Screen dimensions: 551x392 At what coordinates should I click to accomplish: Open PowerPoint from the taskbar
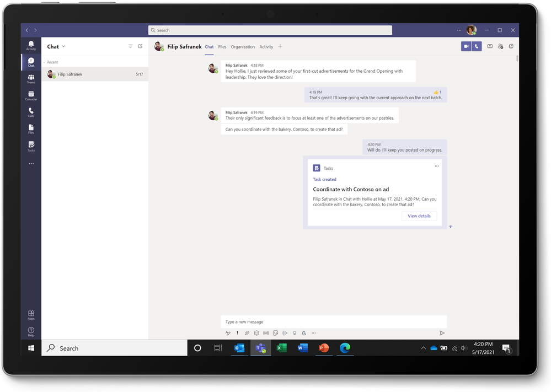[x=324, y=348]
